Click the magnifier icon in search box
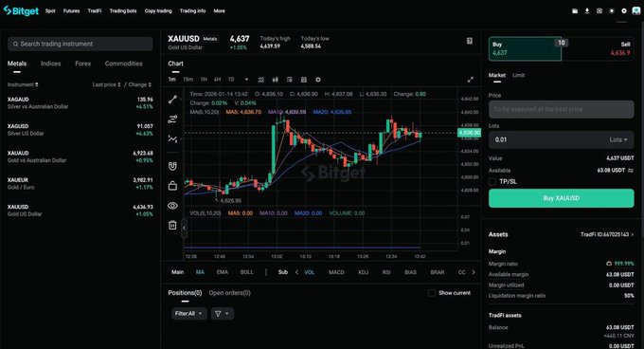This screenshot has height=349, width=644. coord(15,44)
